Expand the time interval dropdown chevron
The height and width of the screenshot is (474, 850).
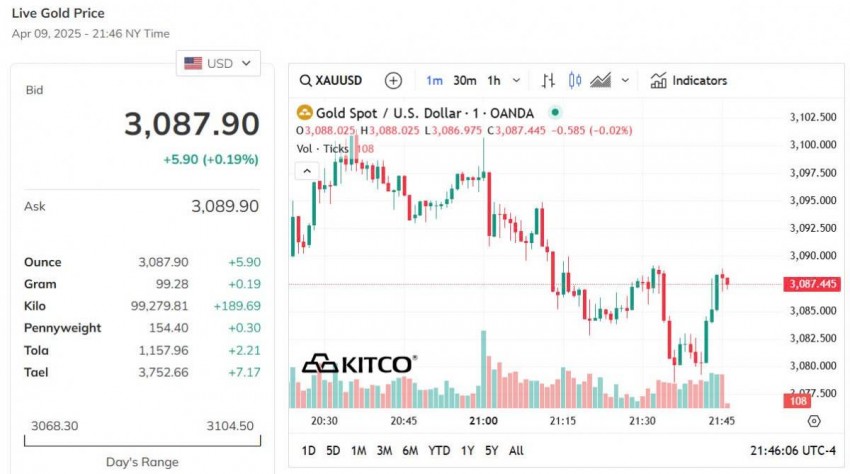click(516, 80)
